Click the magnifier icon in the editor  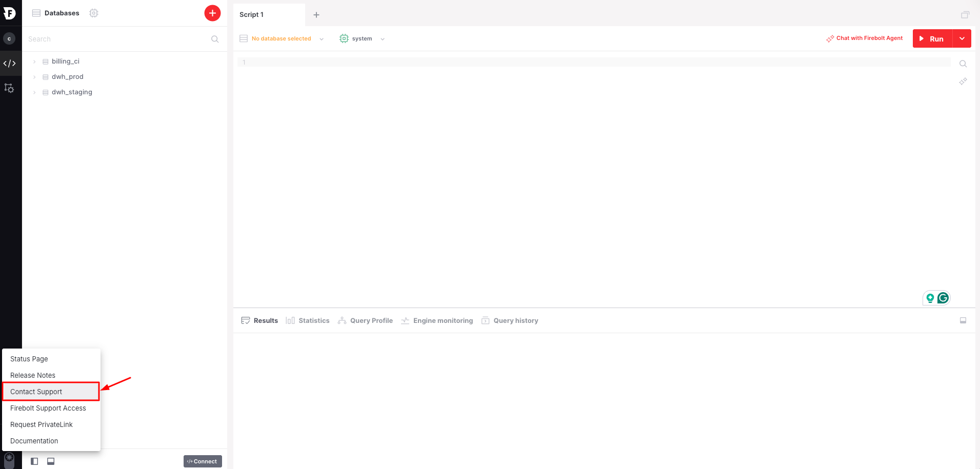[963, 63]
